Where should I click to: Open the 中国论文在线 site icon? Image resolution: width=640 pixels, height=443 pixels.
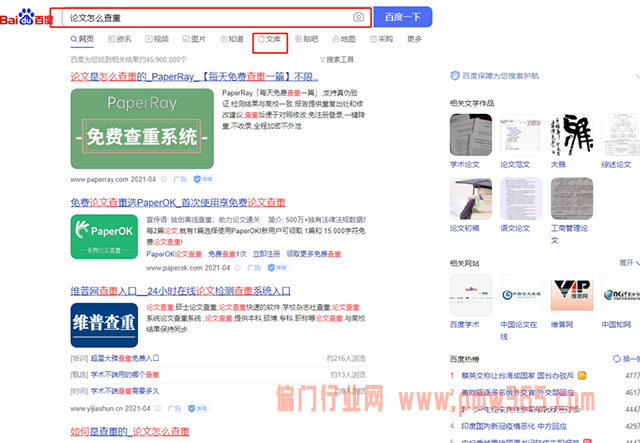(x=521, y=295)
